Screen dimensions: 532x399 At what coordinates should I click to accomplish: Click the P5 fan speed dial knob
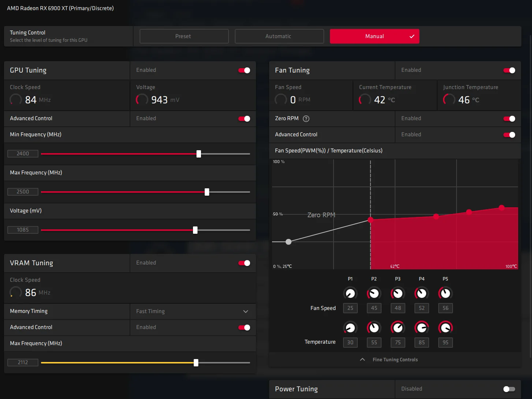(445, 293)
